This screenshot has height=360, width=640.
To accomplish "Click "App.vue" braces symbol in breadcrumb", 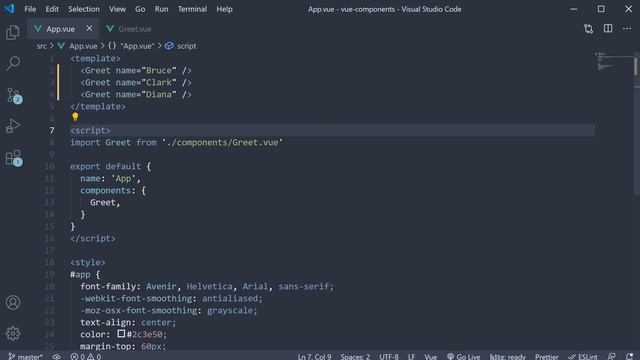I will (131, 46).
